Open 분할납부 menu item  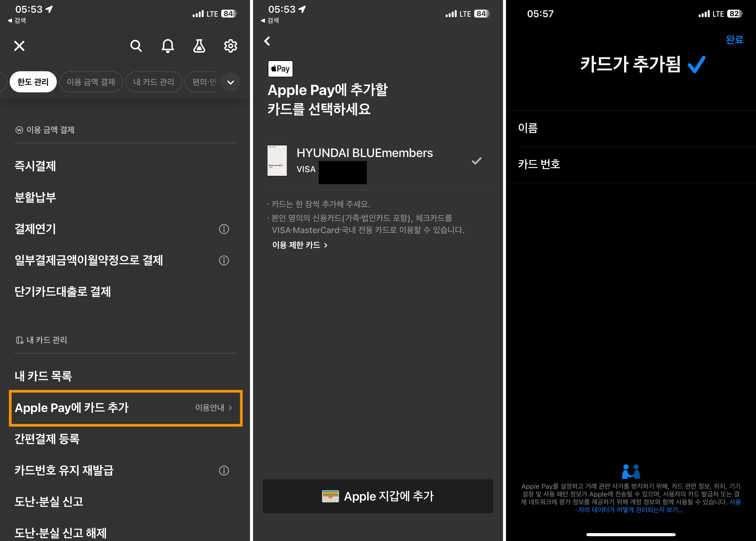tap(35, 197)
